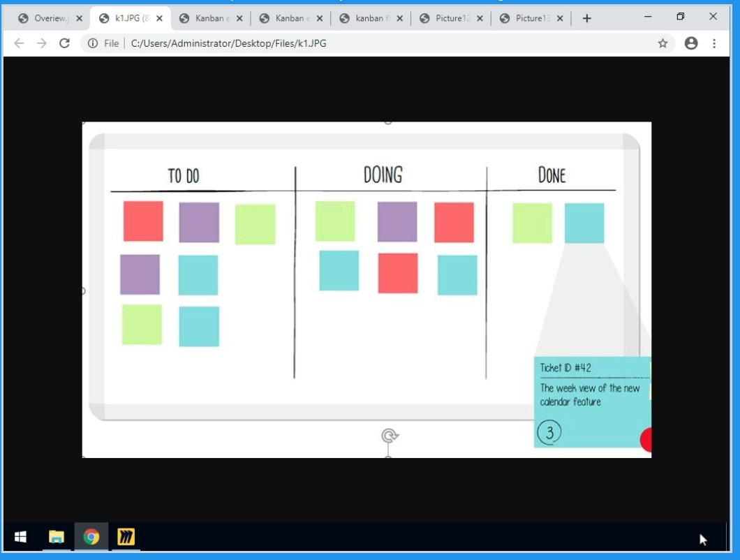Viewport: 740px width, 560px height.
Task: Click the green sticky note under DONE
Action: pos(533,223)
